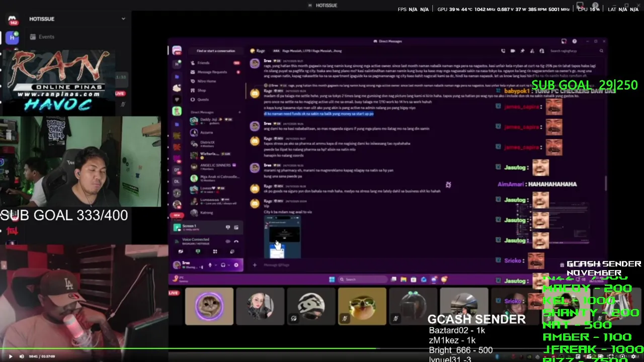Open soundboard icon in voice controls
The image size is (644, 362).
[232, 251]
